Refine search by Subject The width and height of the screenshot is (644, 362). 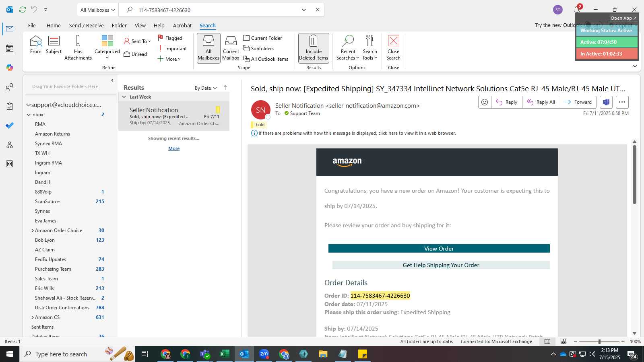[x=54, y=45]
